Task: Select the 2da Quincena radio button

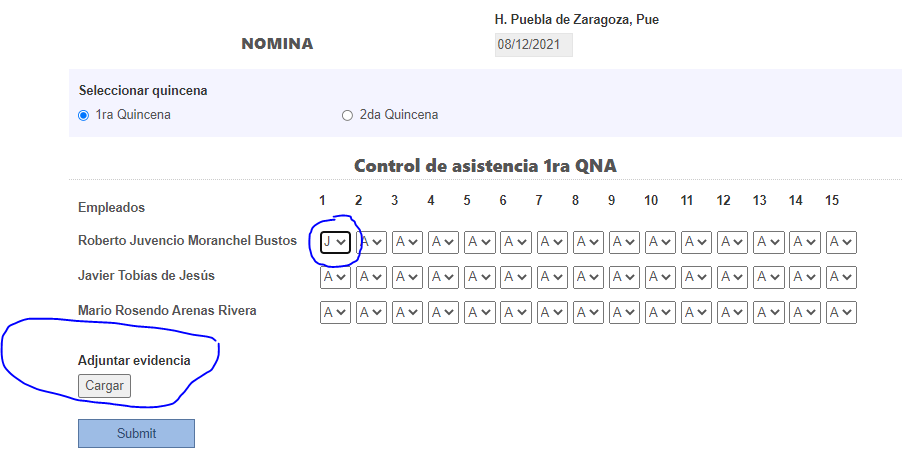Action: tap(347, 115)
